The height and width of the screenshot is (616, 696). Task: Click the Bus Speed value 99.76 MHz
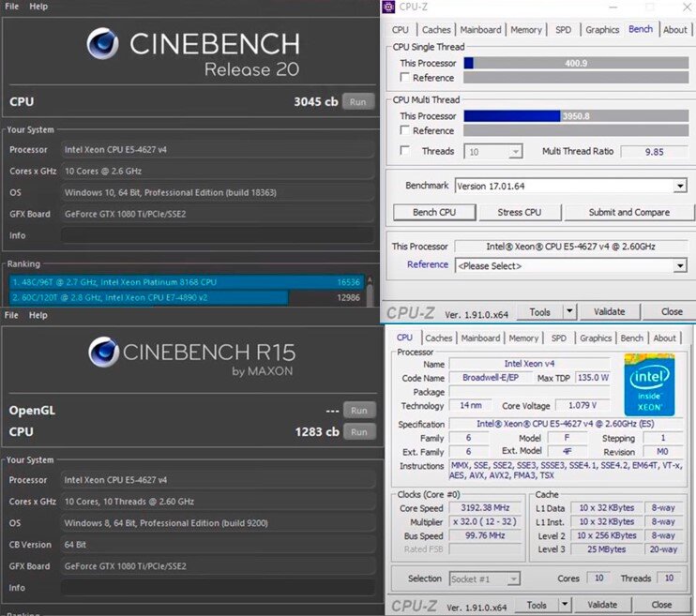click(x=485, y=535)
